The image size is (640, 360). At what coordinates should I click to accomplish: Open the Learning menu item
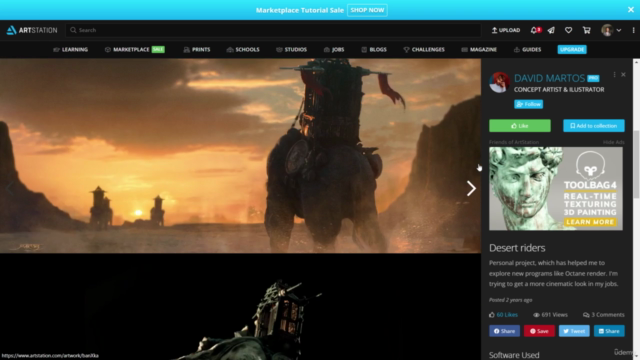click(x=71, y=49)
